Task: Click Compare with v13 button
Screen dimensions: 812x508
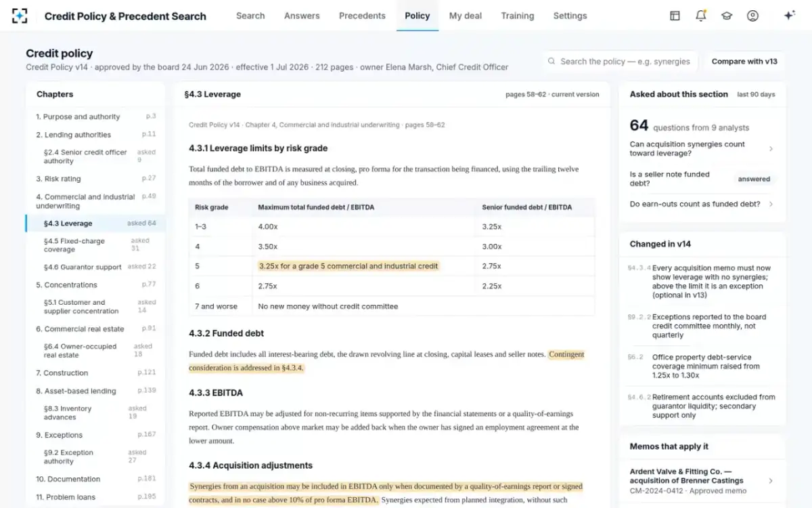Action: tap(744, 61)
